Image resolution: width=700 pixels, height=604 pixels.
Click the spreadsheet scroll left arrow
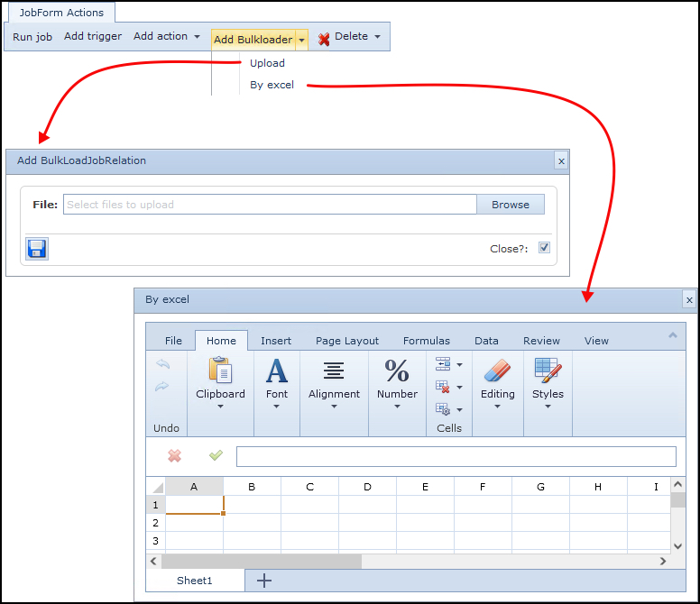153,561
